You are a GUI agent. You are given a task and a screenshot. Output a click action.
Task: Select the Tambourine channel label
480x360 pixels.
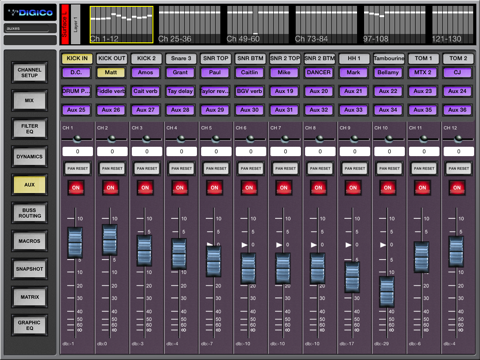(389, 58)
